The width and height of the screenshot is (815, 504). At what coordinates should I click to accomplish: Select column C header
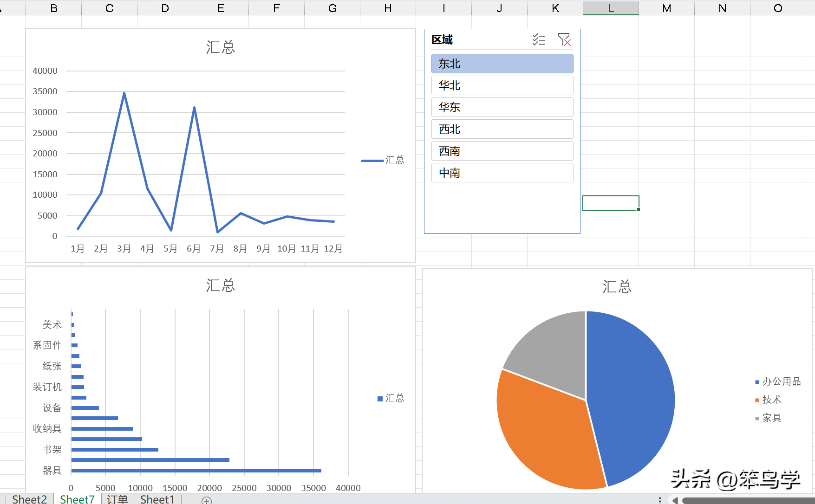(110, 8)
